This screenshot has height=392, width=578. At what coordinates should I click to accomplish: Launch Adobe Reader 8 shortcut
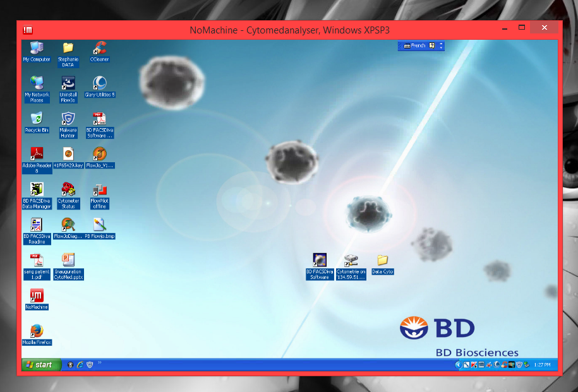[37, 160]
